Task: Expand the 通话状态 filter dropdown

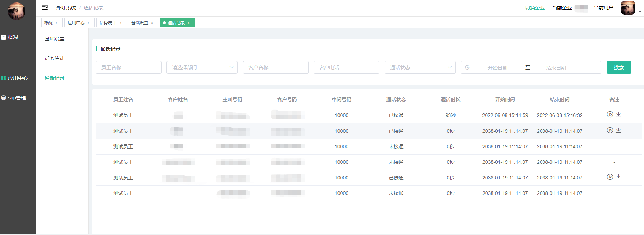Action: (x=420, y=67)
